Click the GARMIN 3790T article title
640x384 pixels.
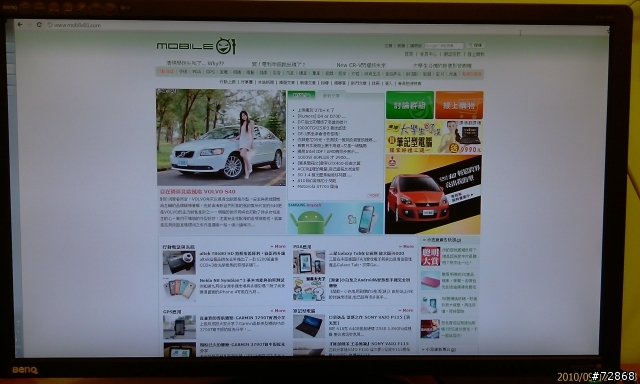pyautogui.click(x=242, y=317)
